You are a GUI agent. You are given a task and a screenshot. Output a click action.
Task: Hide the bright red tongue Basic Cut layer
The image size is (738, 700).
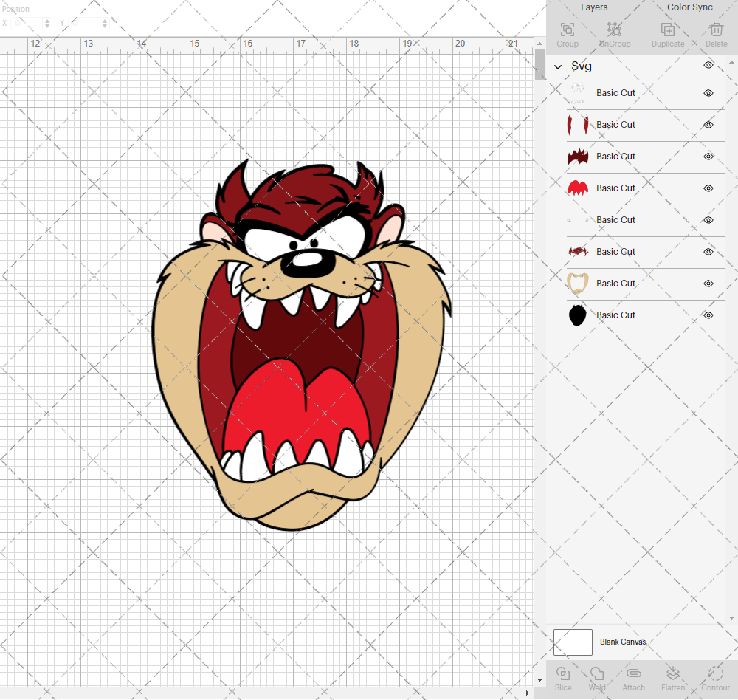click(708, 188)
